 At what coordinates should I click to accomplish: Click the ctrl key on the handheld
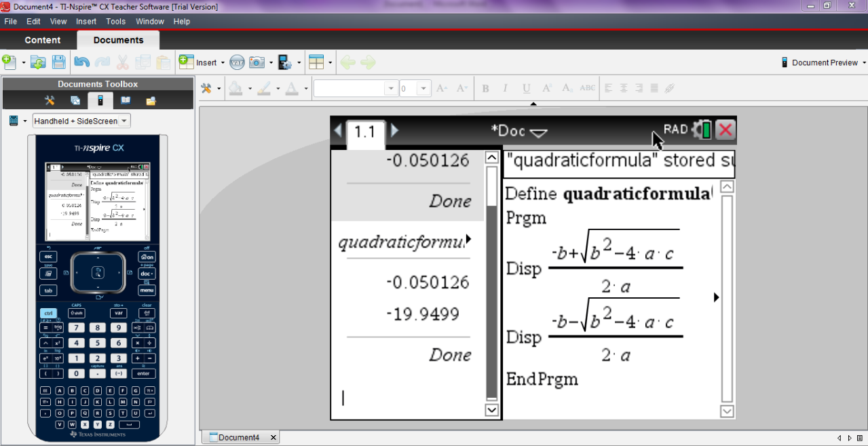(48, 313)
